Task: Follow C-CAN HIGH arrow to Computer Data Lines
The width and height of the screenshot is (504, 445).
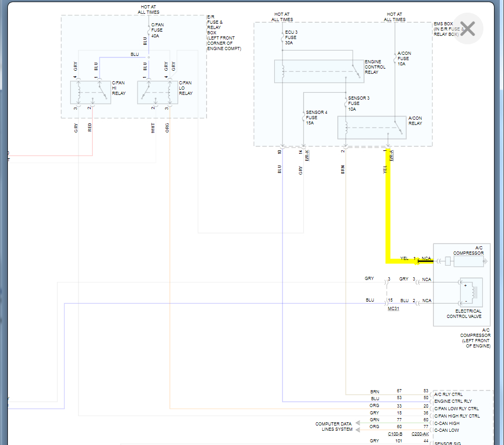Action: (358, 423)
